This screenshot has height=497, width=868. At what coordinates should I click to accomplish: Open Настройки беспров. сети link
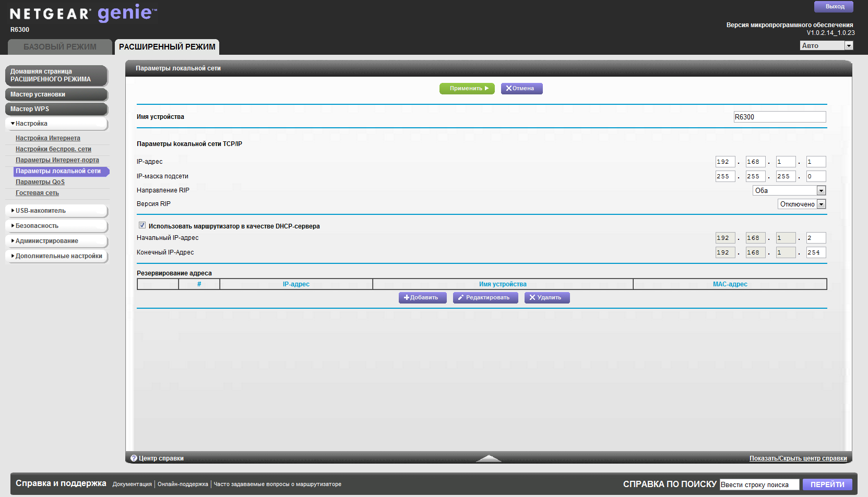click(53, 149)
